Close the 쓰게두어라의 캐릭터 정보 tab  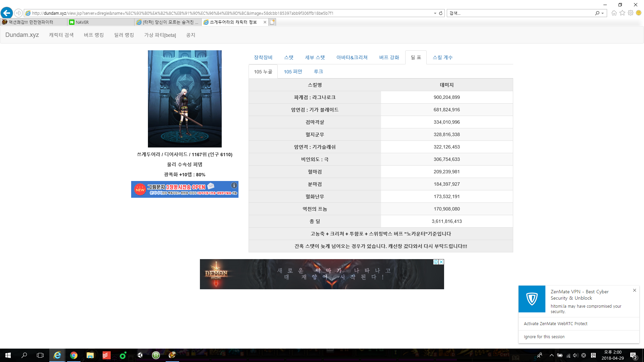coord(265,22)
